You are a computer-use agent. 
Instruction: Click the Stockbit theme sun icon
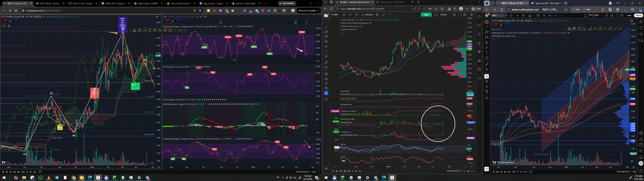tap(472, 15)
